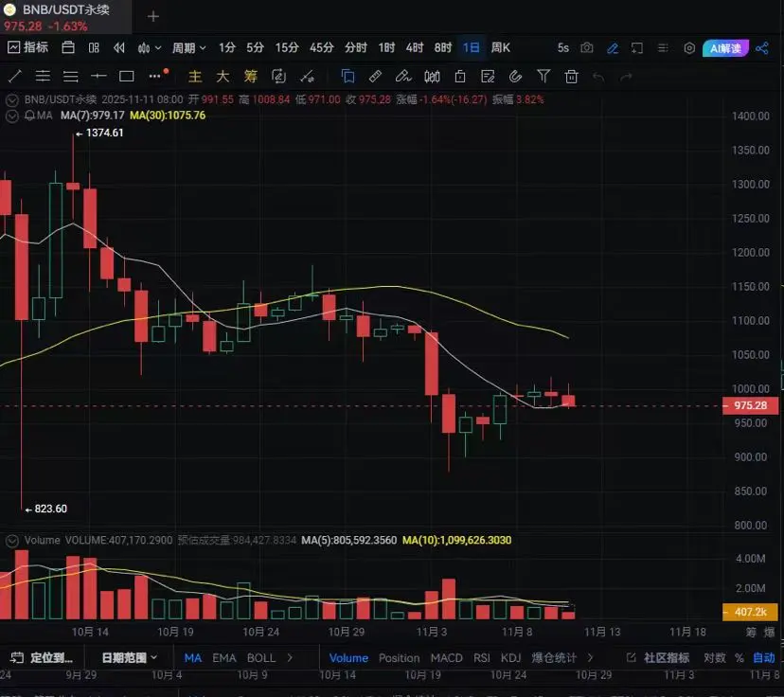Screen dimensions: 784x697
Task: Select the rectangle drawing tool
Action: [127, 77]
